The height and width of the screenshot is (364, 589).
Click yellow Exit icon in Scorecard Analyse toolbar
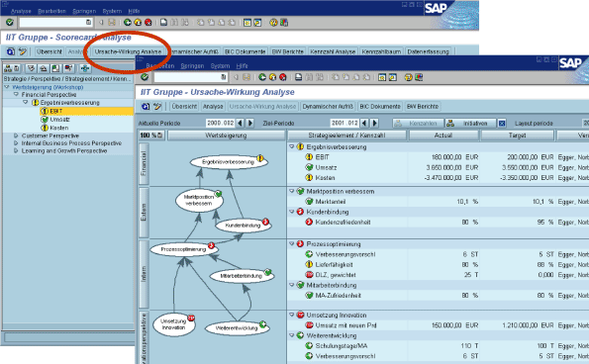pyautogui.click(x=138, y=23)
